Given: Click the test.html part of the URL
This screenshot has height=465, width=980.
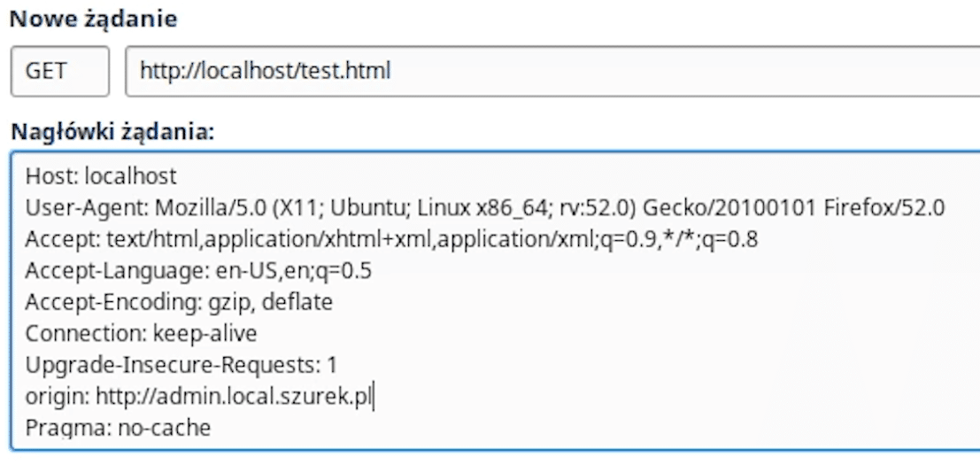Looking at the screenshot, I should 345,71.
